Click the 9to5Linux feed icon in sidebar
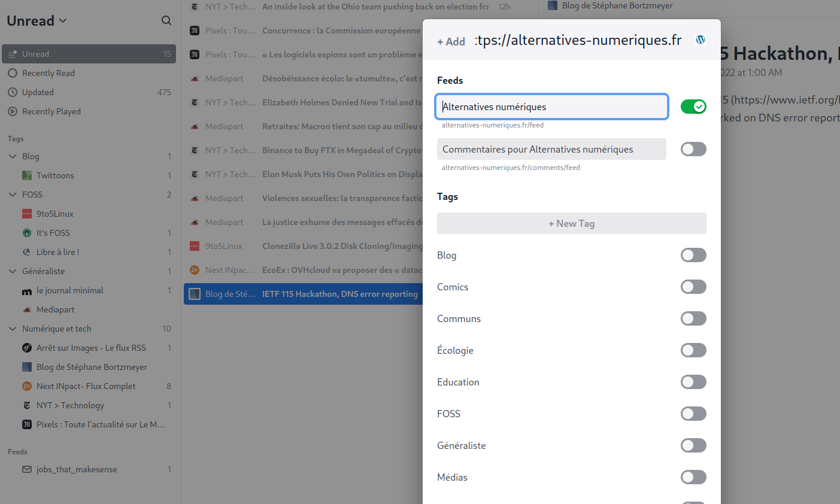 (27, 214)
